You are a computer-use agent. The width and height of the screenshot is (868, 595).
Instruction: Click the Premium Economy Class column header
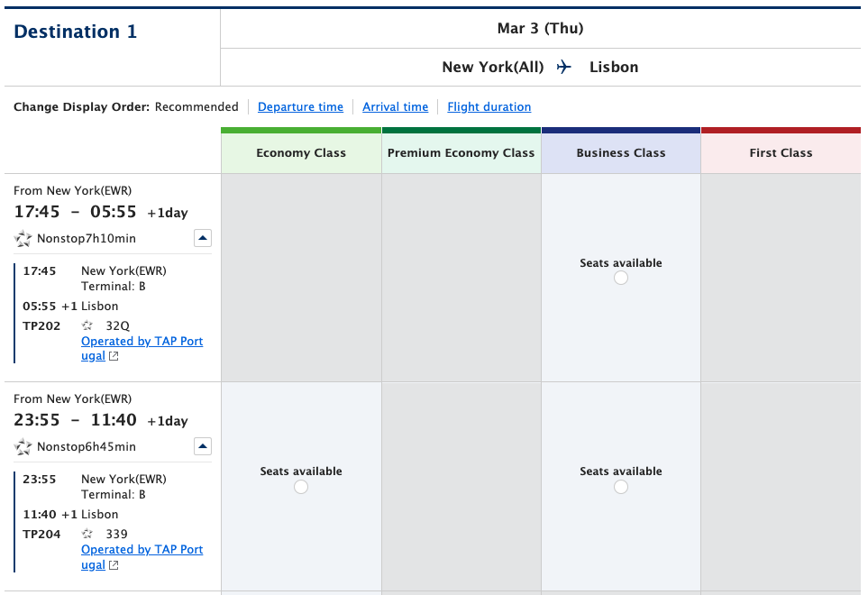[461, 153]
